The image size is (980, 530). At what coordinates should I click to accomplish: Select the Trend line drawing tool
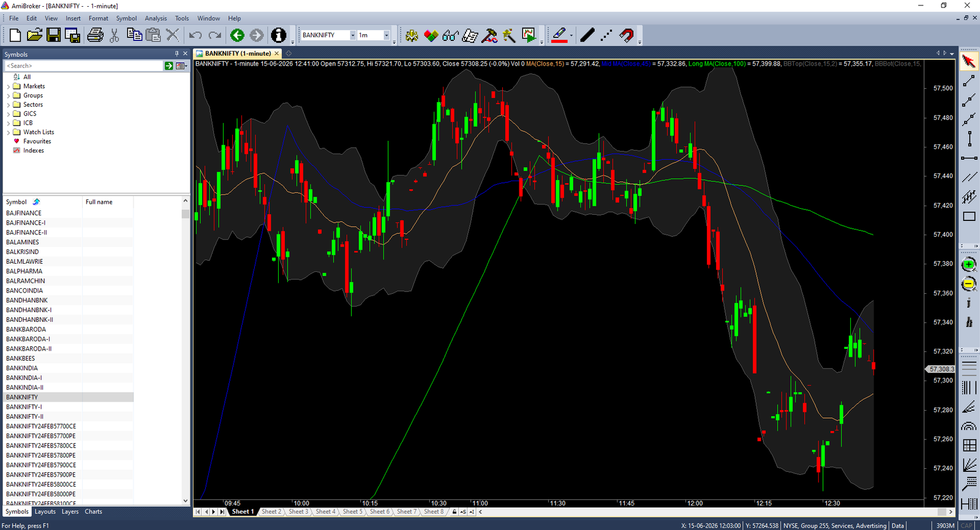pos(969,81)
